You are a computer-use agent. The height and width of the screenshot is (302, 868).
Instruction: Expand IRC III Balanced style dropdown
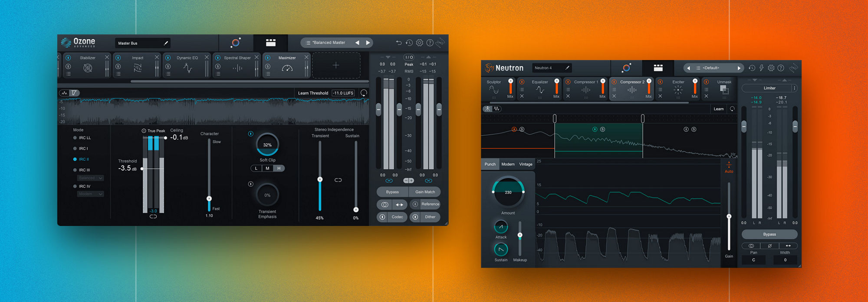91,178
